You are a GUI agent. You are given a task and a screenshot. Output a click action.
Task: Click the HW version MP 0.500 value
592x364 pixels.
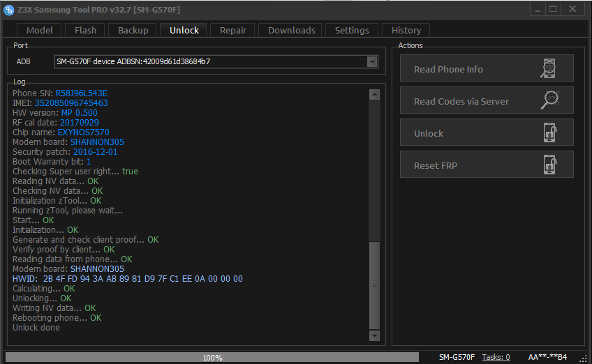[80, 113]
